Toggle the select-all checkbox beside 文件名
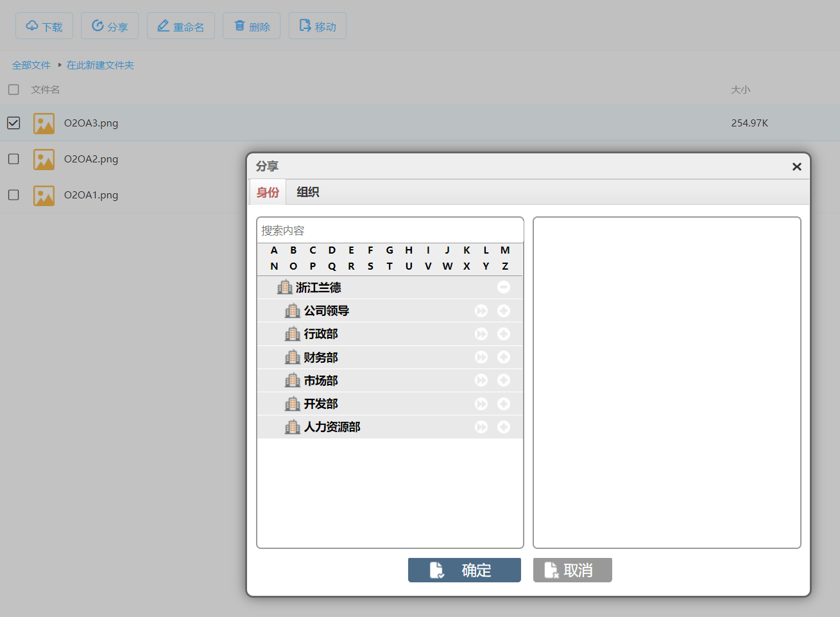Screen dimensions: 840x617 point(13,89)
